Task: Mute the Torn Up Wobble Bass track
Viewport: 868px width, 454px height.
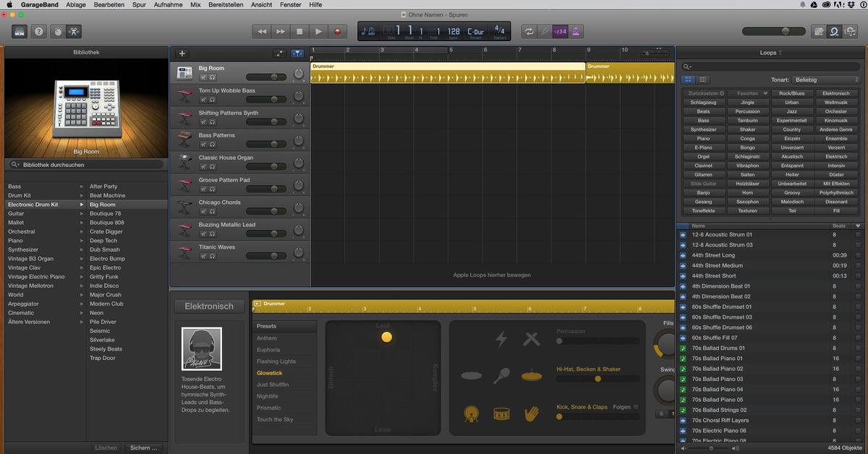Action: tap(203, 100)
